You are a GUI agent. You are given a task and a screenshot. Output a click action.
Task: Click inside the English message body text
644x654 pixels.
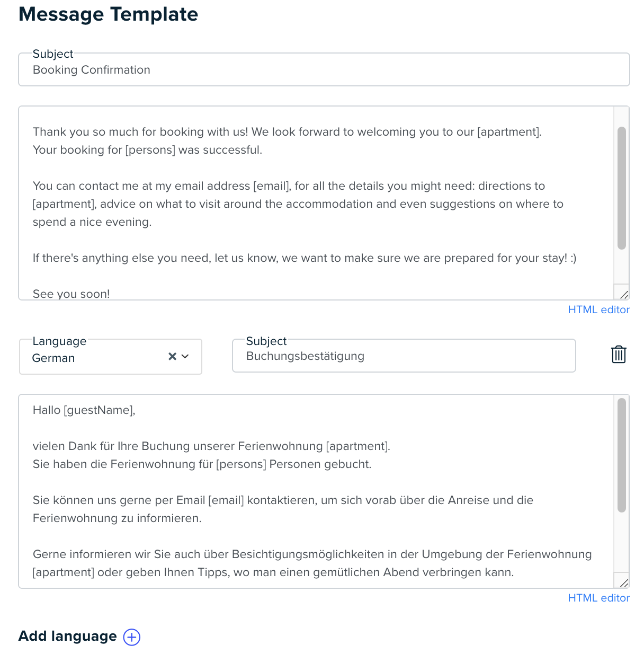coord(316,203)
